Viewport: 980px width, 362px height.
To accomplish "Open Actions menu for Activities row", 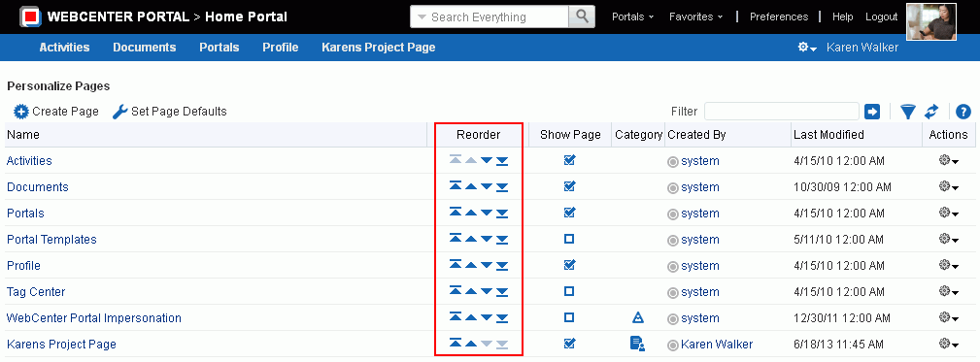I will 949,161.
